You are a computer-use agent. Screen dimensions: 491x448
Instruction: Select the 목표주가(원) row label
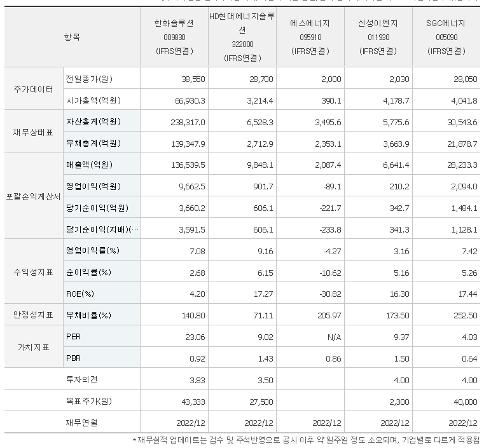pyautogui.click(x=88, y=401)
